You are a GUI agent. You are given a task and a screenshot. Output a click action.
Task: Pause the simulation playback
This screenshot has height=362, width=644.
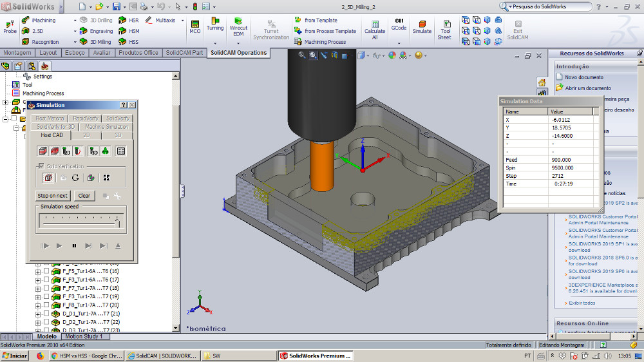click(x=74, y=245)
